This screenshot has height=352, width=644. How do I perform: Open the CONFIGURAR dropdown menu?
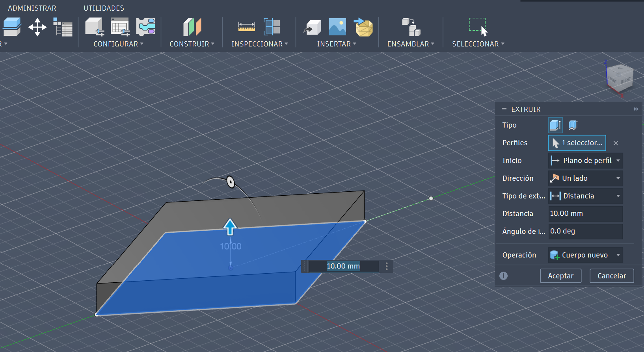(118, 44)
